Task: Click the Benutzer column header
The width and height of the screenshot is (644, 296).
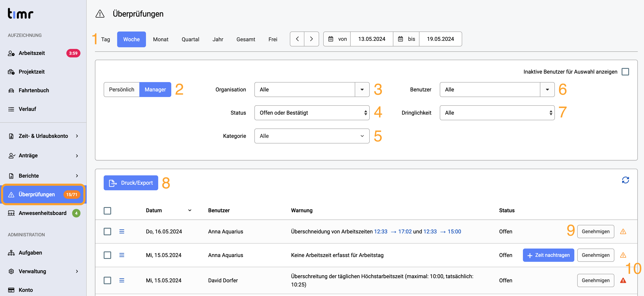Action: (x=219, y=211)
